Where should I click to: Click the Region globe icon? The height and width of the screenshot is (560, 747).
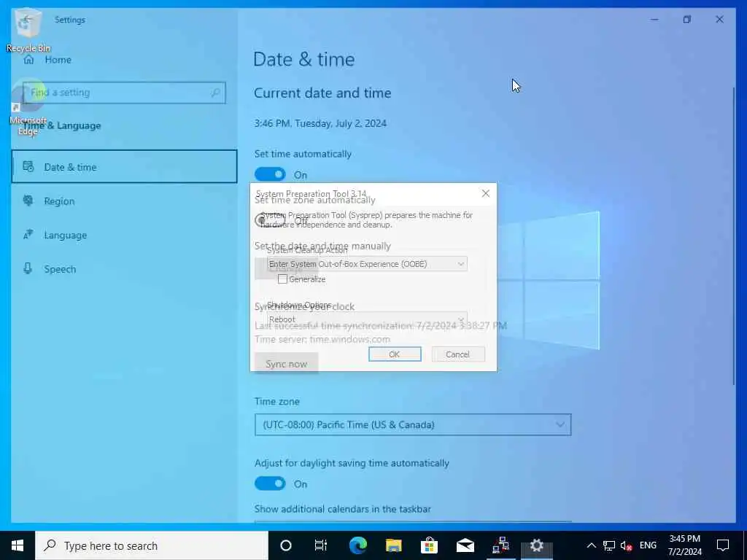[x=28, y=201]
